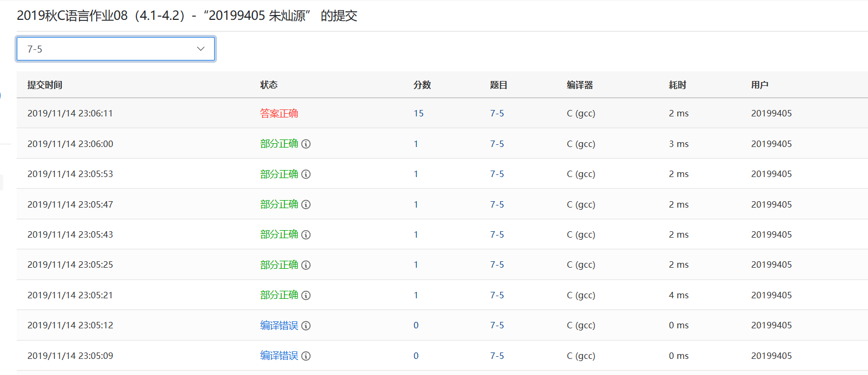Image resolution: width=868 pixels, height=375 pixels.
Task: Click the 提交时间 column header
Action: [x=45, y=85]
